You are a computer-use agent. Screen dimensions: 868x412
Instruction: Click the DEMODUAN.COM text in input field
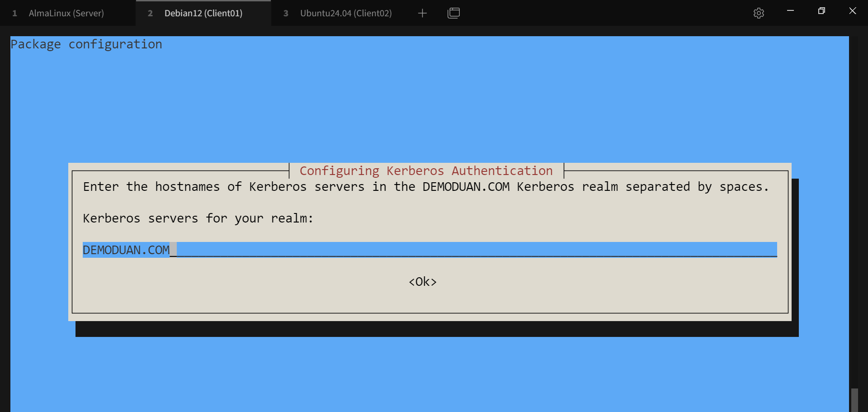(x=126, y=250)
